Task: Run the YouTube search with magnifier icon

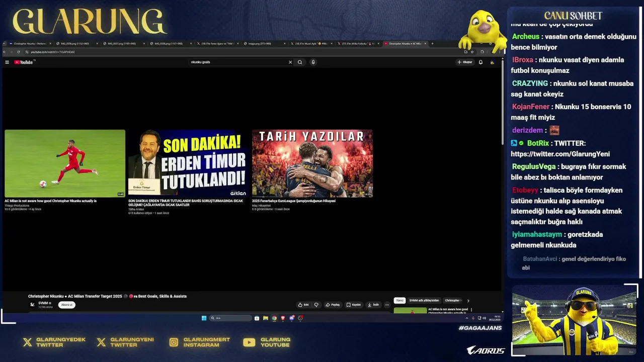Action: point(300,62)
